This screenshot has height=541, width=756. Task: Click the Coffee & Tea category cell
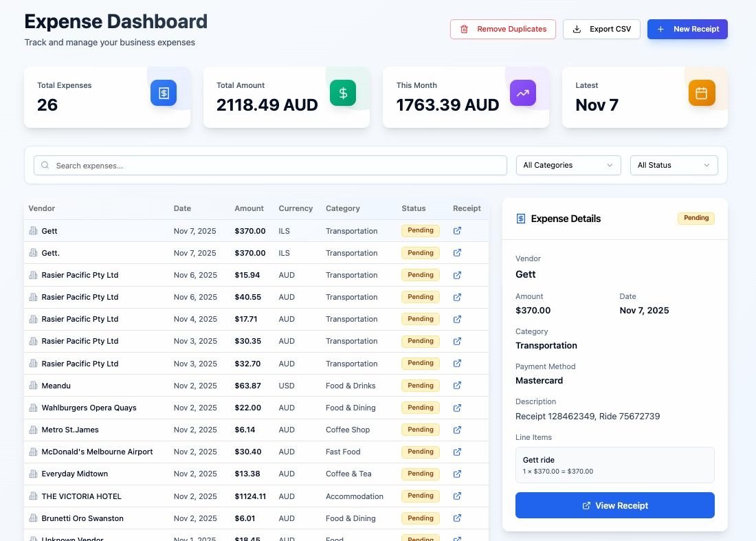pos(348,474)
